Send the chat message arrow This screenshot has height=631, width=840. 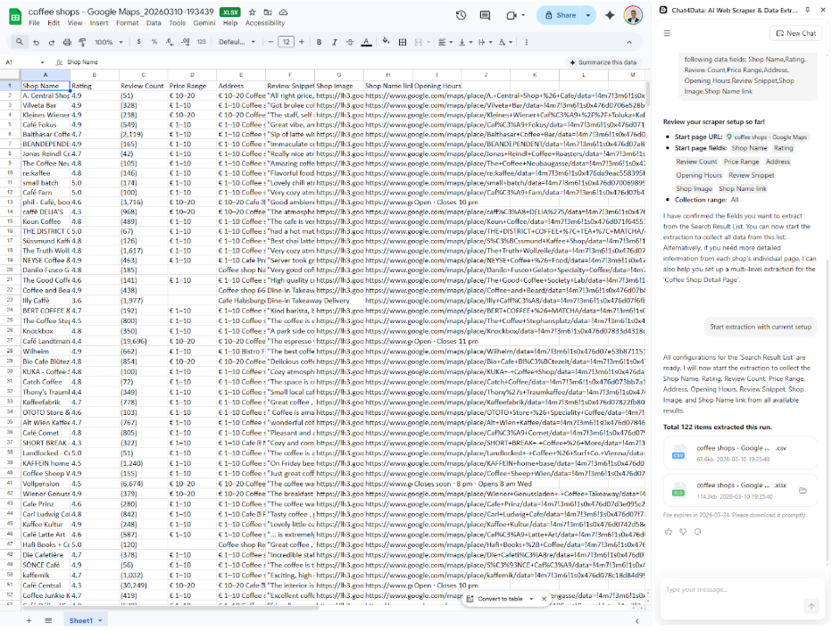point(811,606)
